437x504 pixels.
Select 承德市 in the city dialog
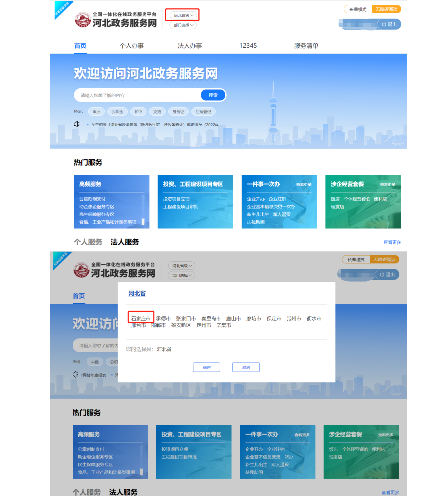pos(163,319)
